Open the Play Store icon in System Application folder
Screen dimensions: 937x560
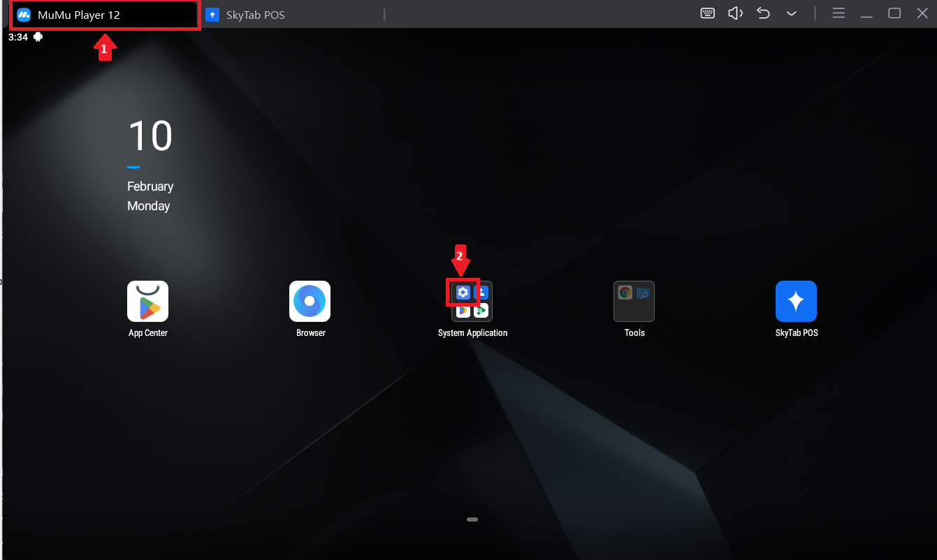coord(463,311)
